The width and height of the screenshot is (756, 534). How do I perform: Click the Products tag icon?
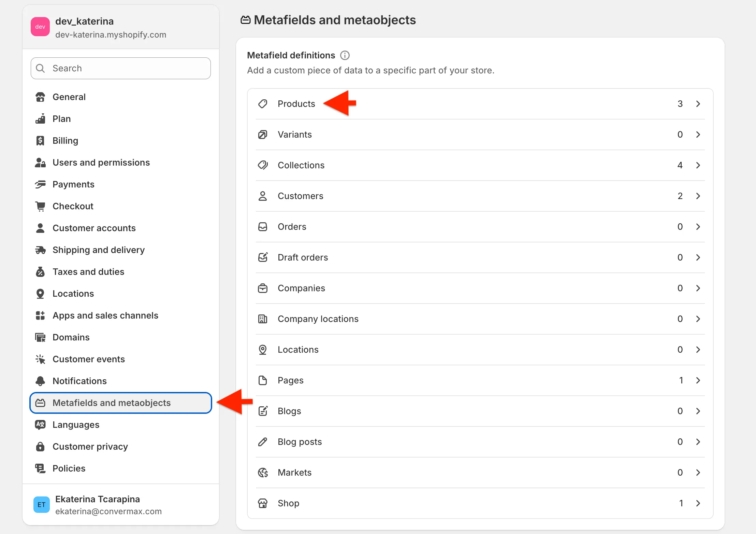coord(263,104)
